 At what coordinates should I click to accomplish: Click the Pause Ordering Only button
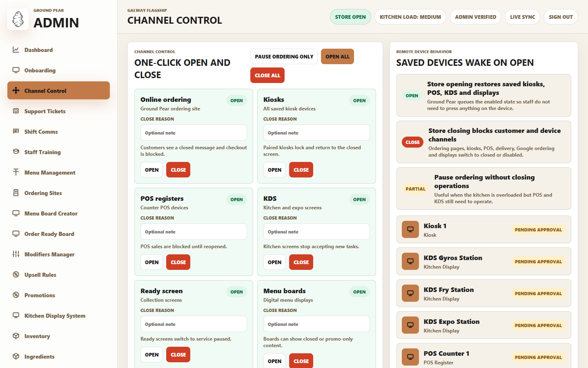[x=284, y=56]
